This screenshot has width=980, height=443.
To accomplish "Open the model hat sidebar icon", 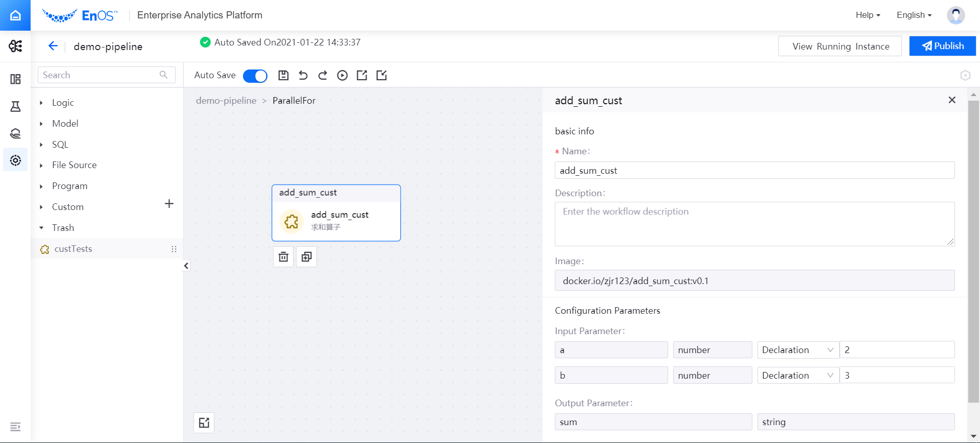I will (x=15, y=133).
